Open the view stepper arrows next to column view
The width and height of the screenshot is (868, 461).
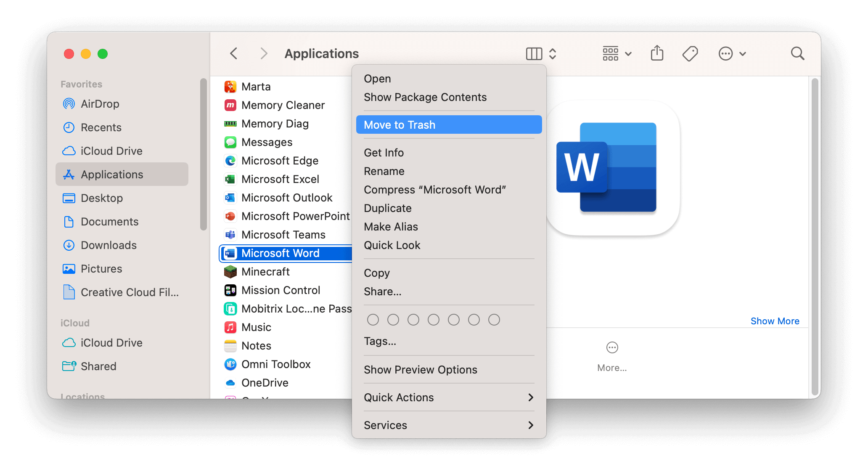(x=553, y=54)
